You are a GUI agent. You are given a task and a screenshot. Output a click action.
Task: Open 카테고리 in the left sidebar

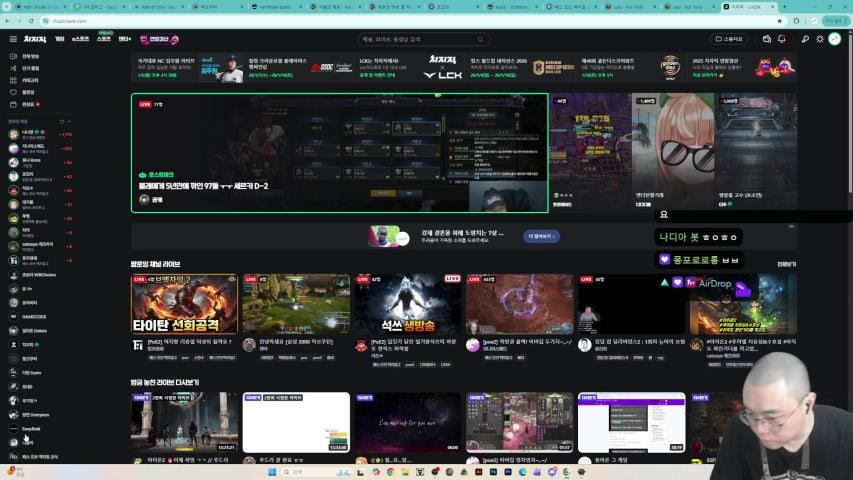[30, 80]
